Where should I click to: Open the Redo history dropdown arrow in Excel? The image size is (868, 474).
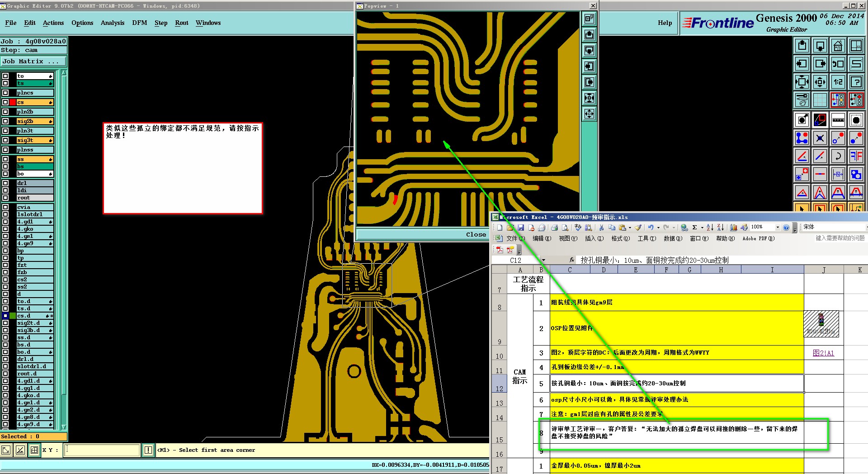point(673,228)
